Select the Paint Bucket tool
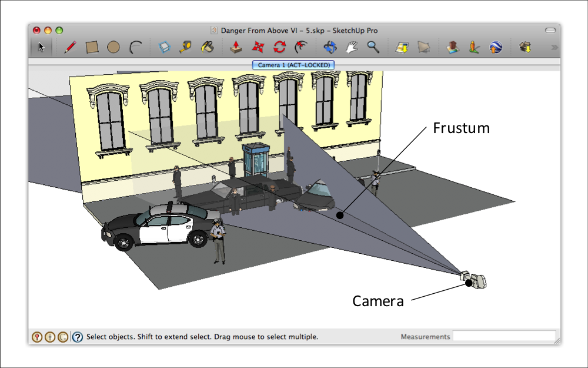 [x=207, y=48]
